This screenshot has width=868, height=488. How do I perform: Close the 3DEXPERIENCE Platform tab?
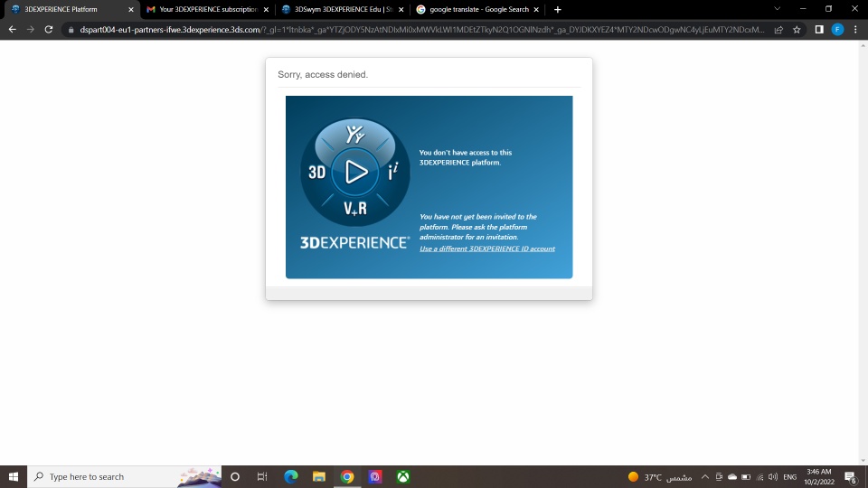131,9
